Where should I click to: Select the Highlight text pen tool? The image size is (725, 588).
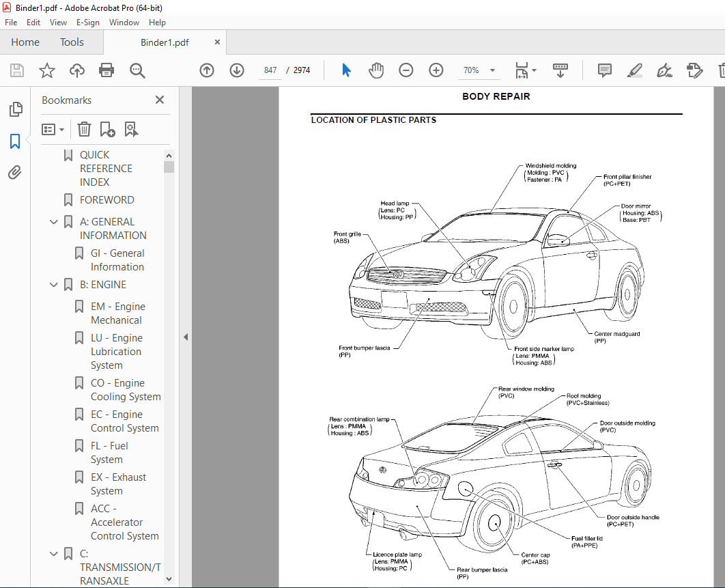click(x=634, y=70)
